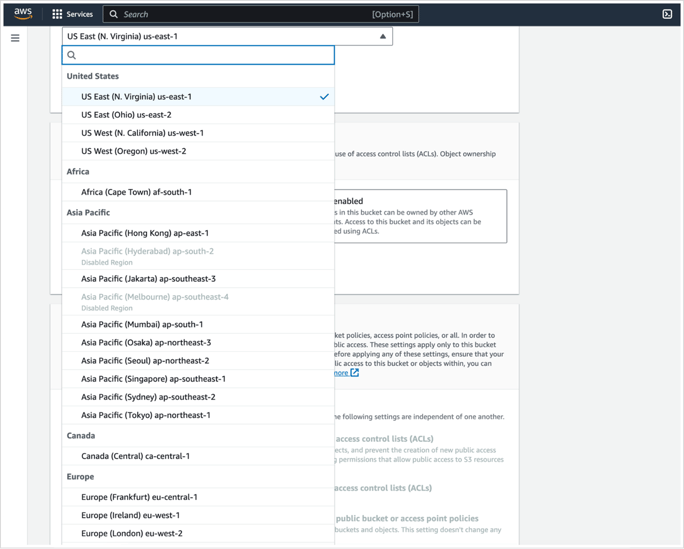Select Canada (Central) ca-central-1
Screen dimensions: 684x549
click(135, 456)
